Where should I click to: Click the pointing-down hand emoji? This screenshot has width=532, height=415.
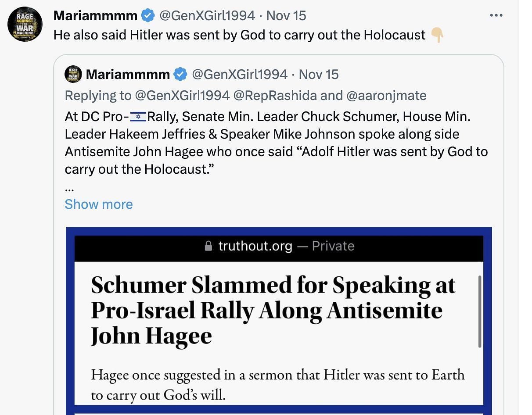(x=437, y=35)
